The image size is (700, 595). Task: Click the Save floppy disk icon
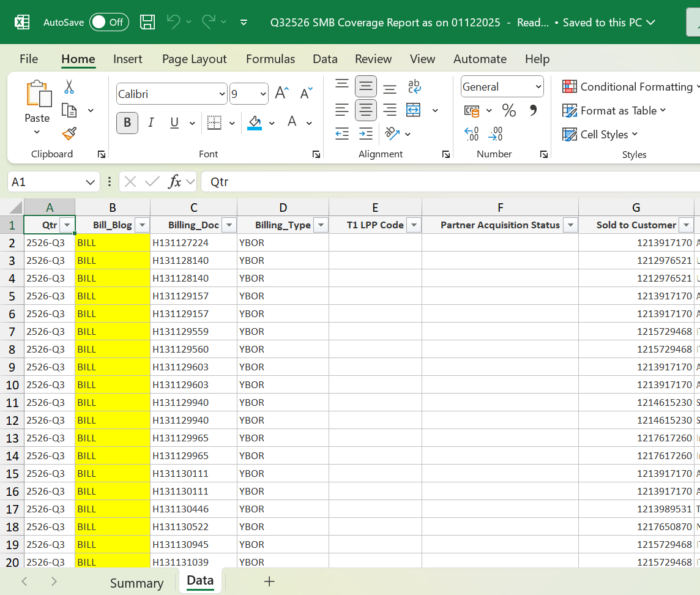pos(147,23)
